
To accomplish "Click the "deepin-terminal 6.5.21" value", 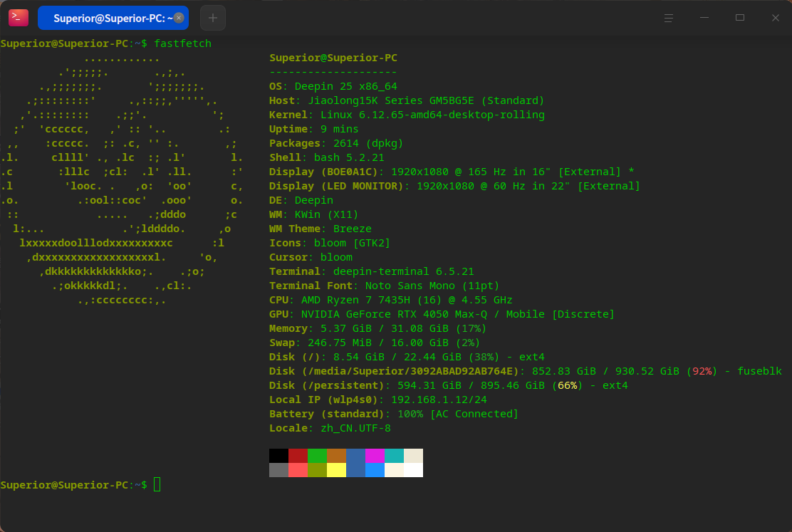I will pos(404,271).
